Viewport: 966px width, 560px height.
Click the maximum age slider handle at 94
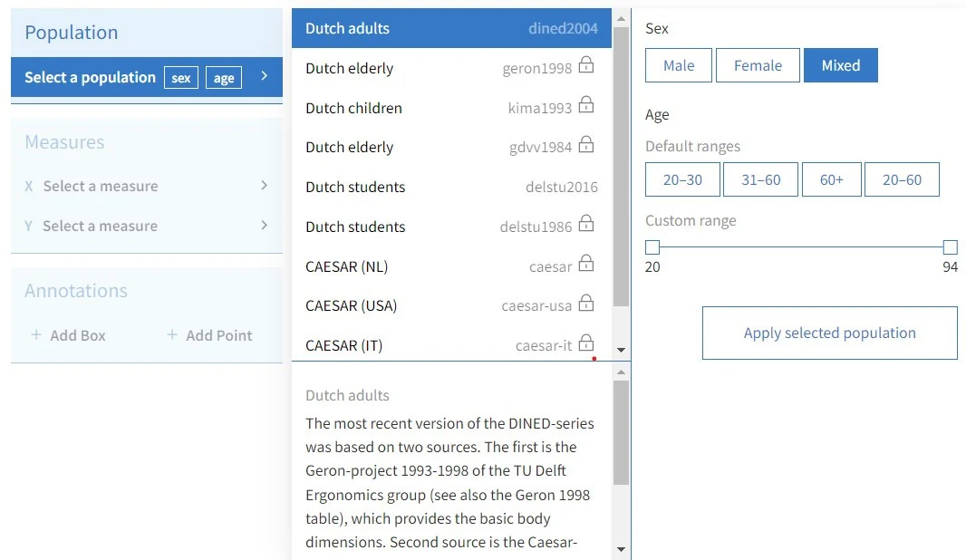pyautogui.click(x=950, y=247)
